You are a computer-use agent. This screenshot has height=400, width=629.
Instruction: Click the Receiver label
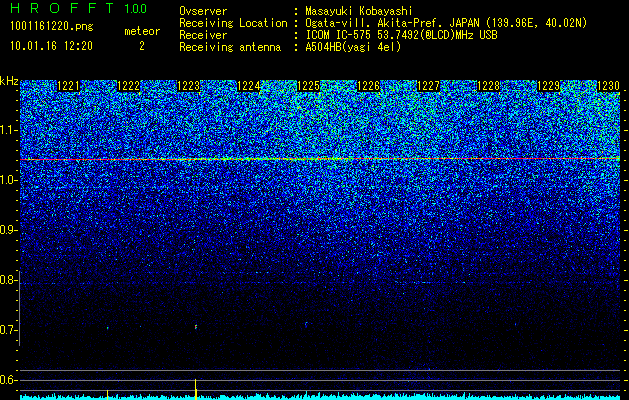click(x=203, y=35)
